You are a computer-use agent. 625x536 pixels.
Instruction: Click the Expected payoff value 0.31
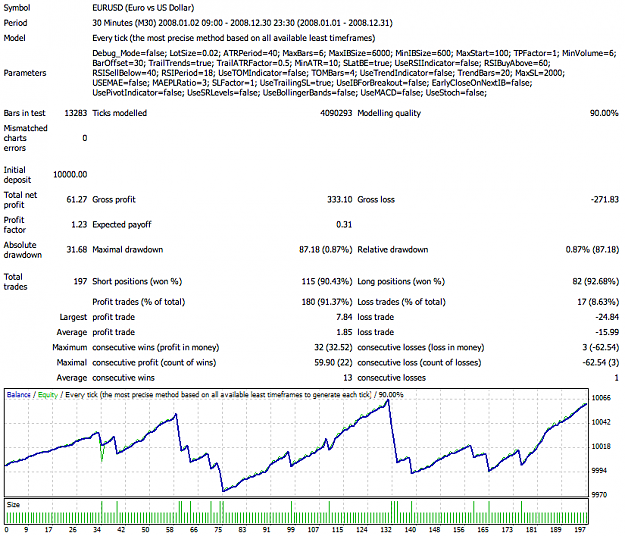(x=344, y=225)
